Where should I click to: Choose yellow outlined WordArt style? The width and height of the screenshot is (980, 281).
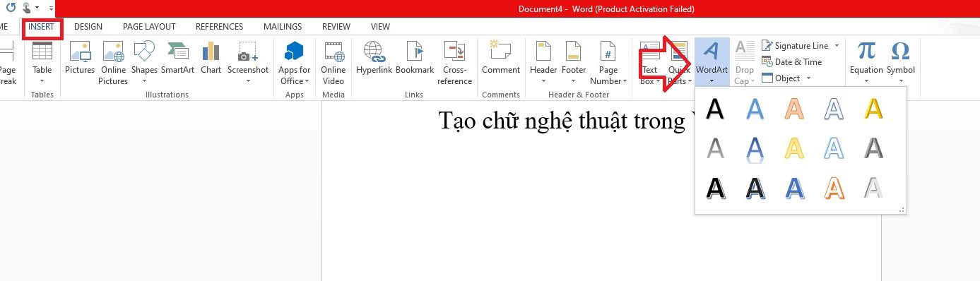795,148
